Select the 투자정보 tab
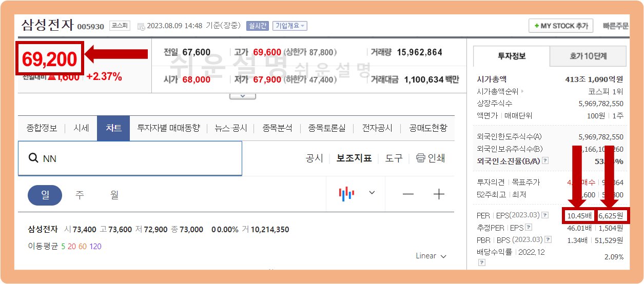This screenshot has width=644, height=284. point(512,56)
